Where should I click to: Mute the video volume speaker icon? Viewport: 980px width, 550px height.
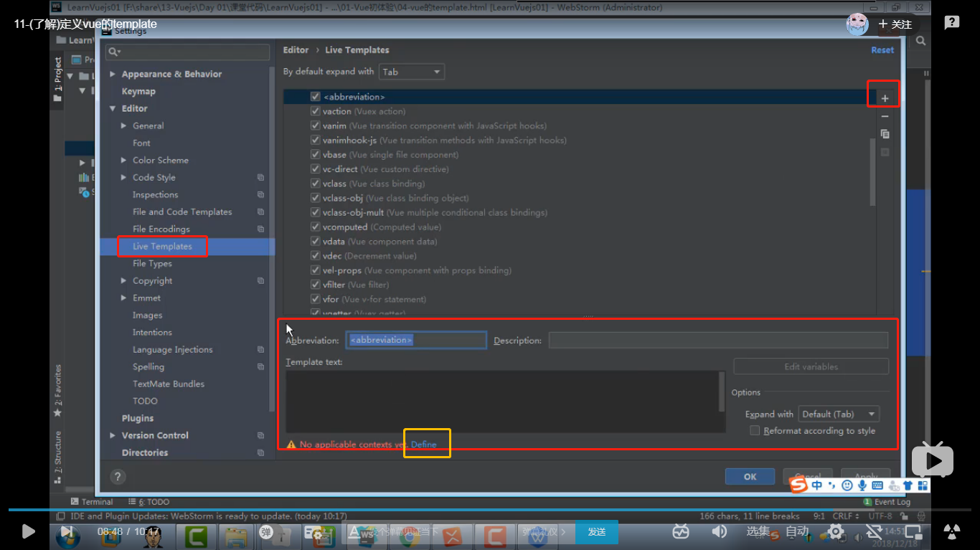(718, 531)
